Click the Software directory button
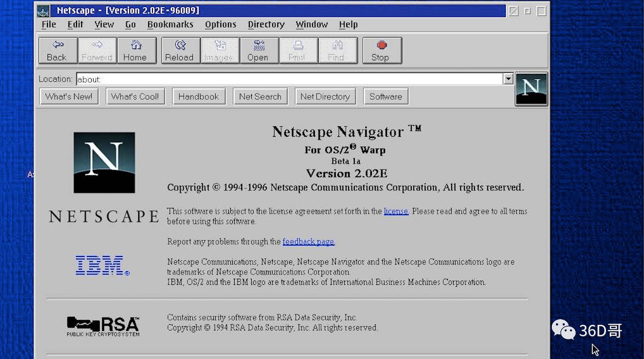 [x=386, y=96]
